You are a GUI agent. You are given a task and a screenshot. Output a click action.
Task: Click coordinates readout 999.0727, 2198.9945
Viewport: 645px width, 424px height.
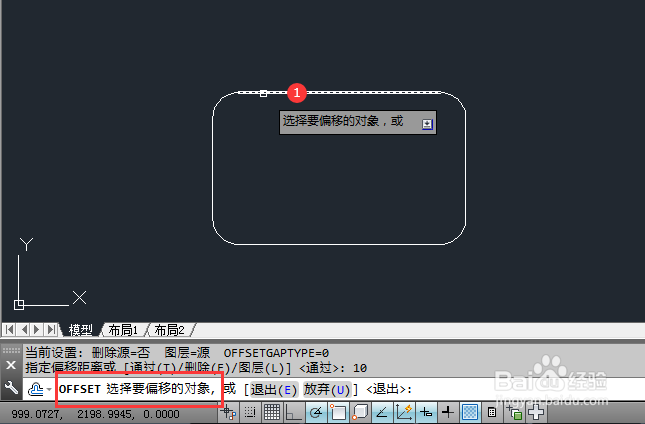pos(95,414)
